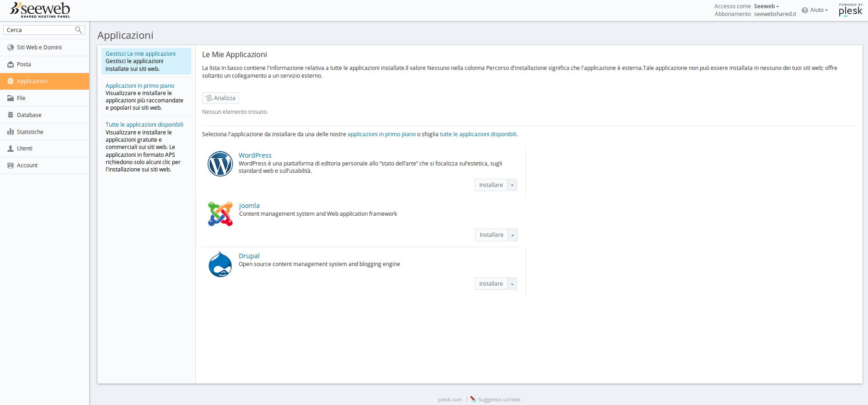
Task: Open the Seeweb user dropdown
Action: [766, 6]
